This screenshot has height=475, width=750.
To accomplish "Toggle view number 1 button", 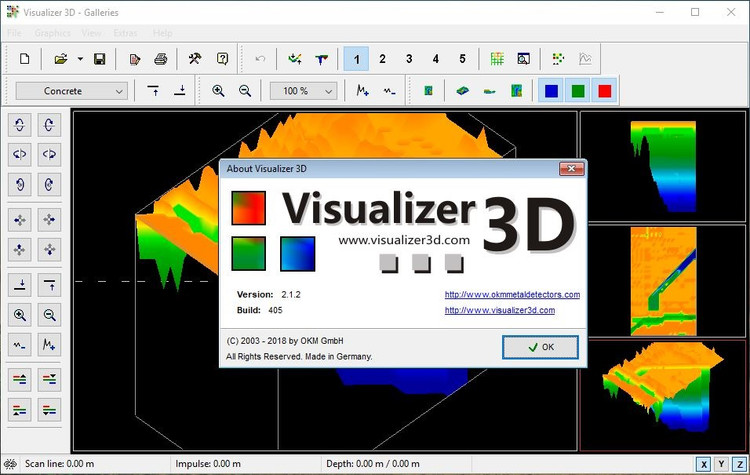I will pos(356,60).
